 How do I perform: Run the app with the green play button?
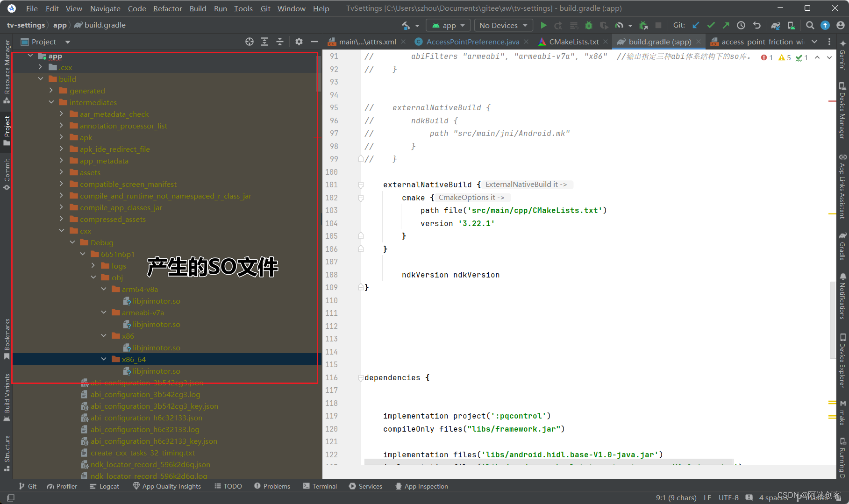[543, 25]
